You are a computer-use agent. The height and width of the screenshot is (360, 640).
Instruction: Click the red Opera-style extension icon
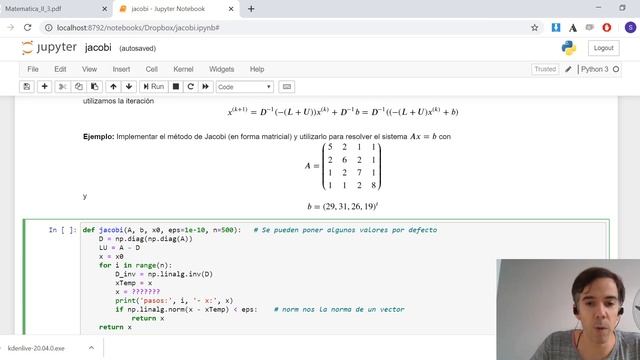[x=607, y=27]
